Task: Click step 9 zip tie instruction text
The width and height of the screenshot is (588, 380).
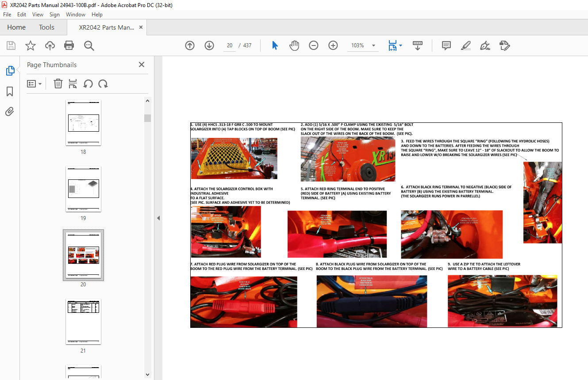Action: [x=484, y=266]
